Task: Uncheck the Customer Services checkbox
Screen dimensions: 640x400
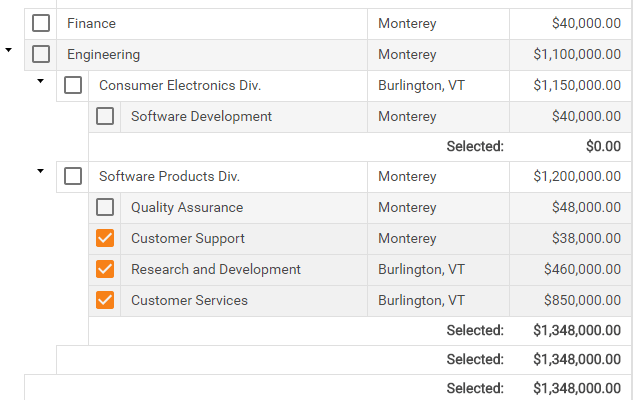Action: [x=105, y=300]
